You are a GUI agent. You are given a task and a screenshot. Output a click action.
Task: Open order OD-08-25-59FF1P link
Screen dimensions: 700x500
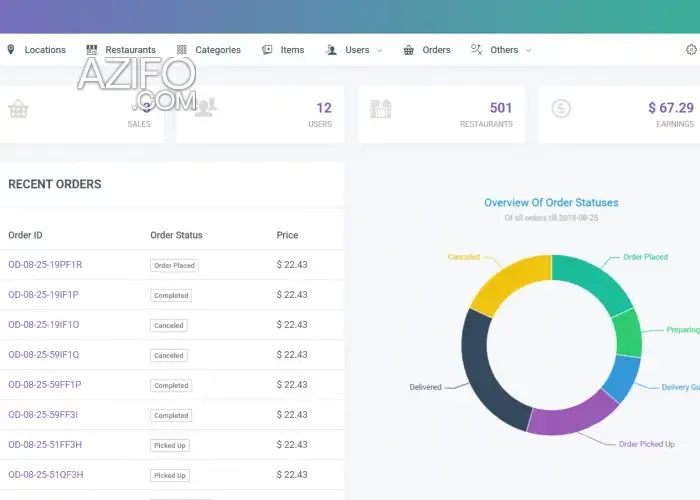pos(45,384)
